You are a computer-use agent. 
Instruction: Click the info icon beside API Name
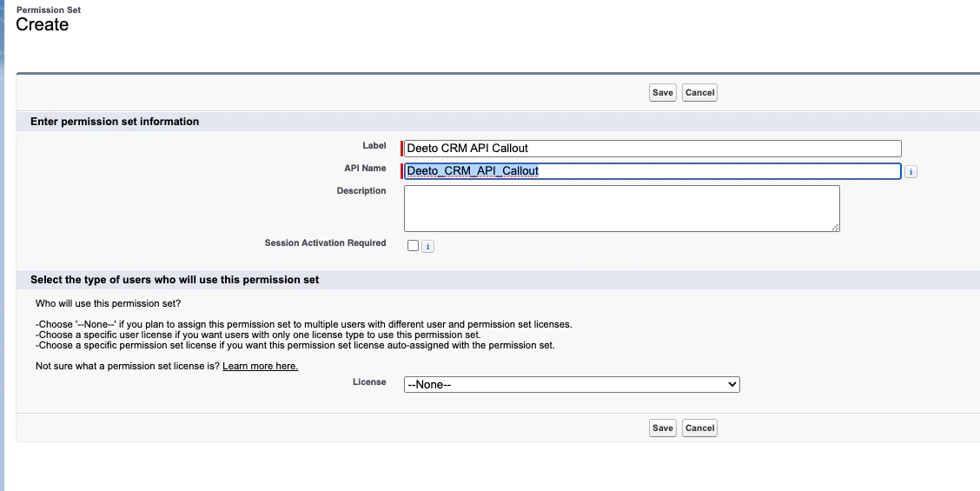coord(910,171)
